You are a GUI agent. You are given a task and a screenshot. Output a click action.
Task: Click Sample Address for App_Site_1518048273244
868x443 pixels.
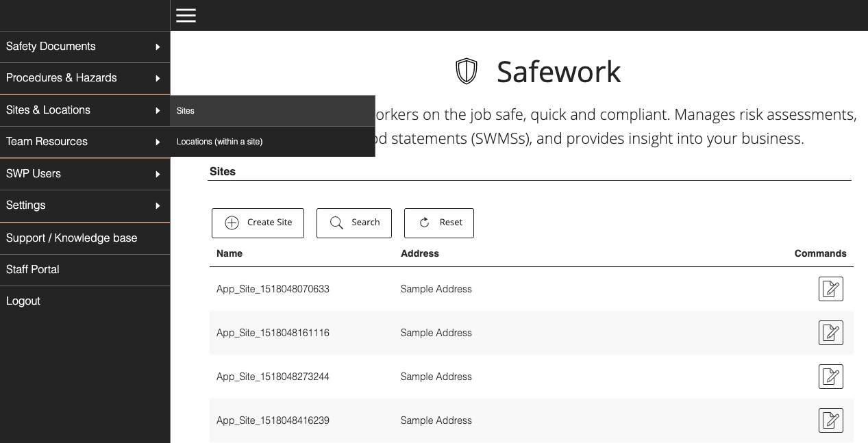[436, 377]
